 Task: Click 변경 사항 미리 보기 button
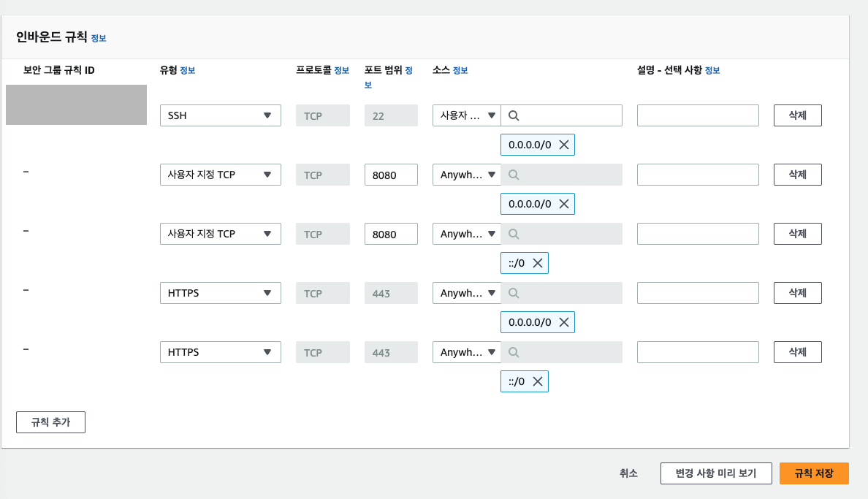pos(716,473)
